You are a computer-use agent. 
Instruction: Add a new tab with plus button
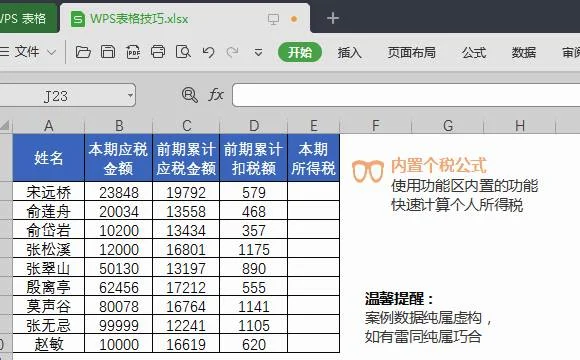pyautogui.click(x=333, y=18)
